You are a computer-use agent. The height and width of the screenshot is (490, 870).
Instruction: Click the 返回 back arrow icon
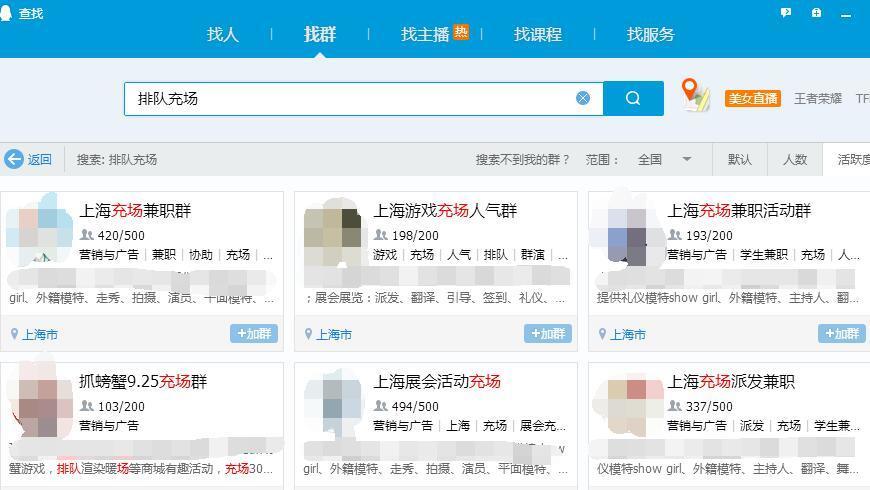[13, 159]
